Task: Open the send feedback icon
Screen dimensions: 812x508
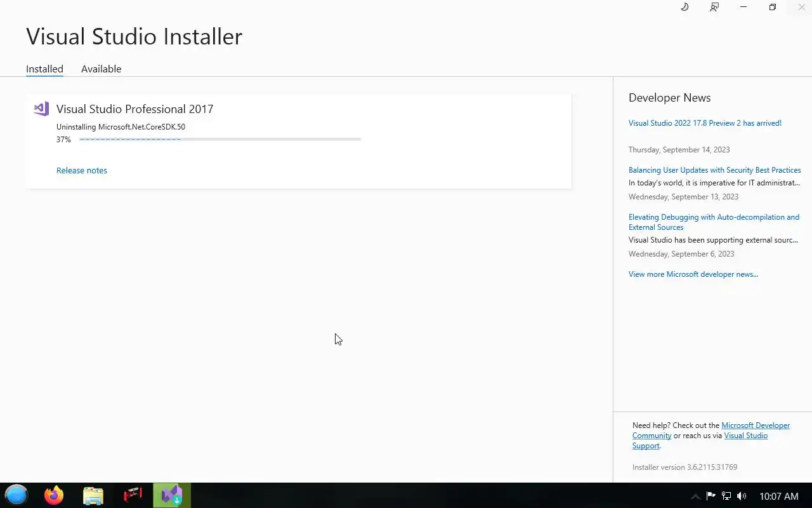Action: [714, 7]
